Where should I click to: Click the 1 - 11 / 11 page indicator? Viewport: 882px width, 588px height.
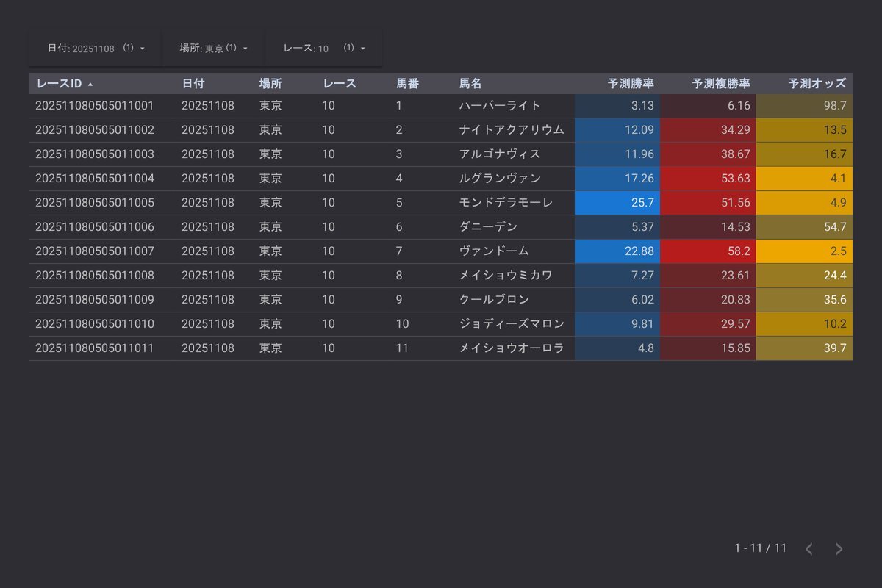click(x=760, y=548)
